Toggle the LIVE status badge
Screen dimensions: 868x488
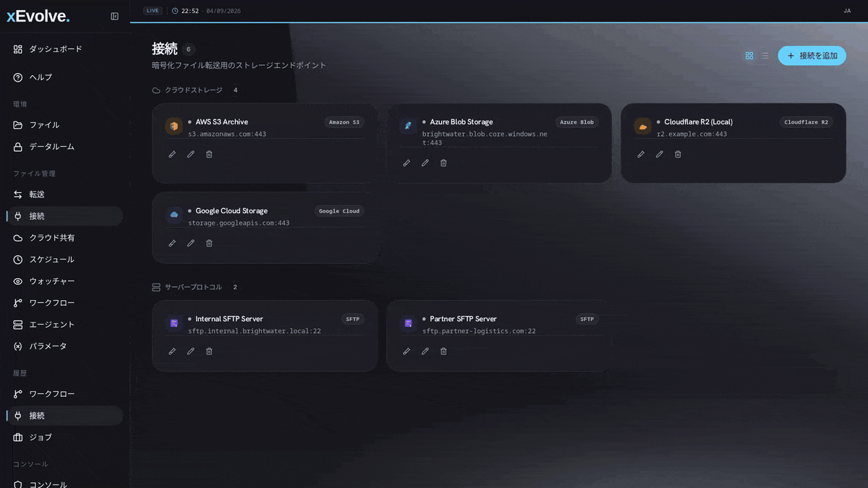point(153,11)
